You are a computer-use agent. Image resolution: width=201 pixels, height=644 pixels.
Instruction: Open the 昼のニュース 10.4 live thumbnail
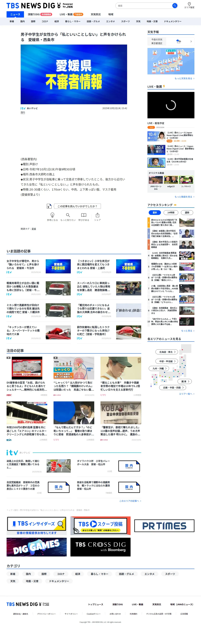tap(156, 136)
